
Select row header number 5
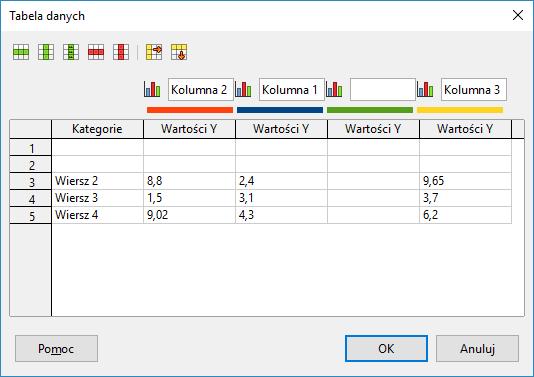click(x=31, y=216)
